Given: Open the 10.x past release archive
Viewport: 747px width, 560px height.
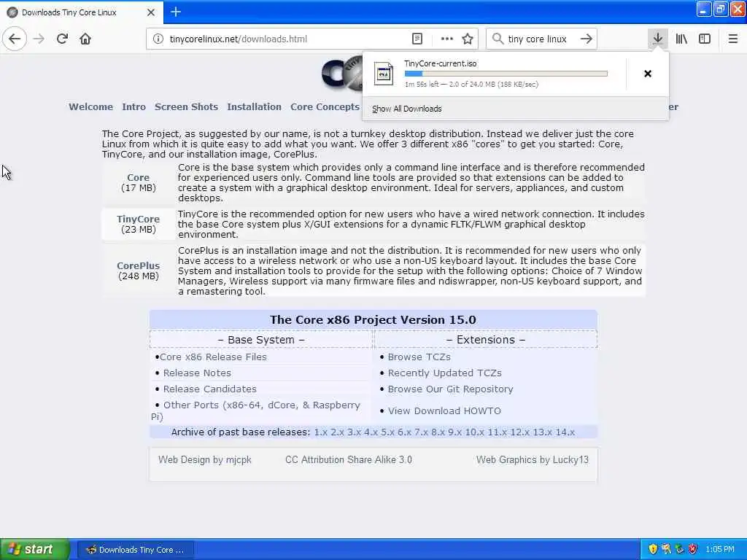Looking at the screenshot, I should pos(474,432).
